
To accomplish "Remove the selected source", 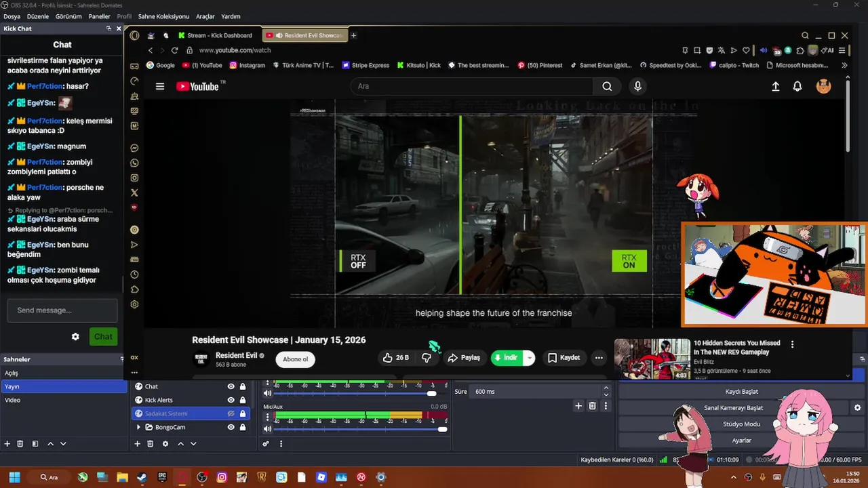I will 151,444.
